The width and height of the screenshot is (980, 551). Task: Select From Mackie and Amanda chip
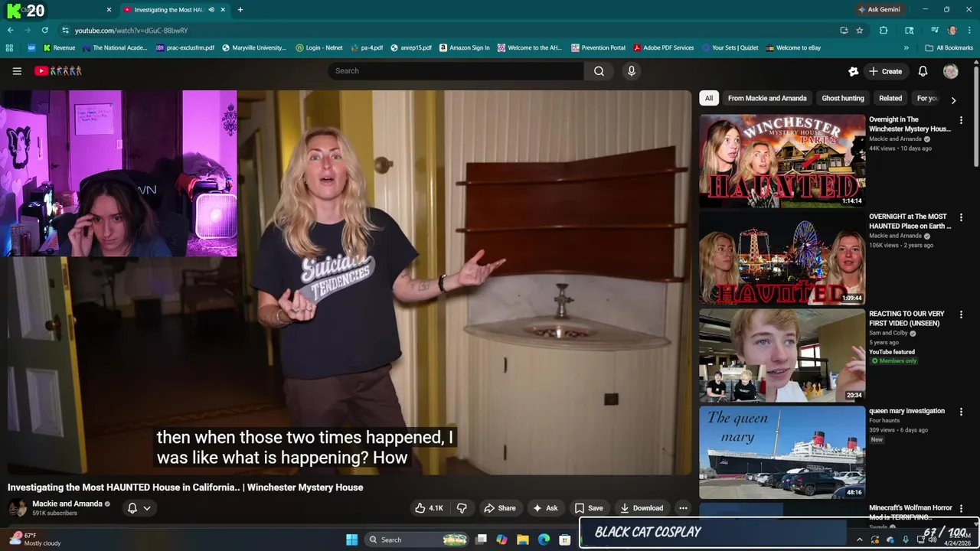(x=767, y=98)
